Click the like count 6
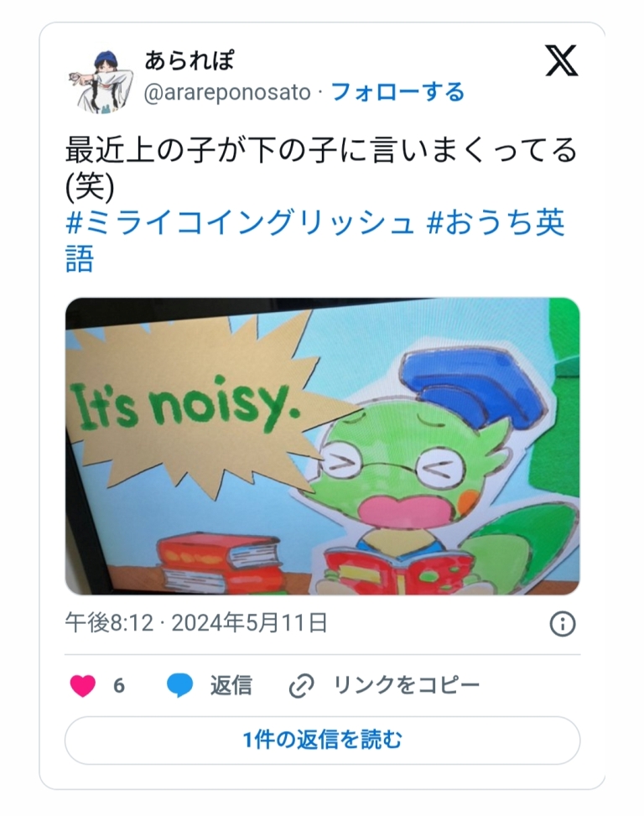Image resolution: width=644 pixels, height=816 pixels. (x=118, y=685)
